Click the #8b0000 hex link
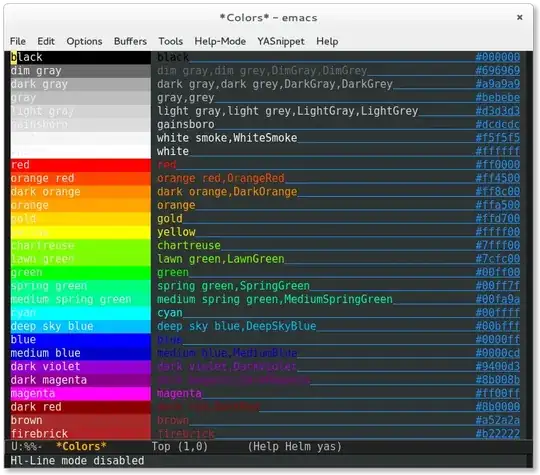This screenshot has width=540, height=475. (x=498, y=406)
